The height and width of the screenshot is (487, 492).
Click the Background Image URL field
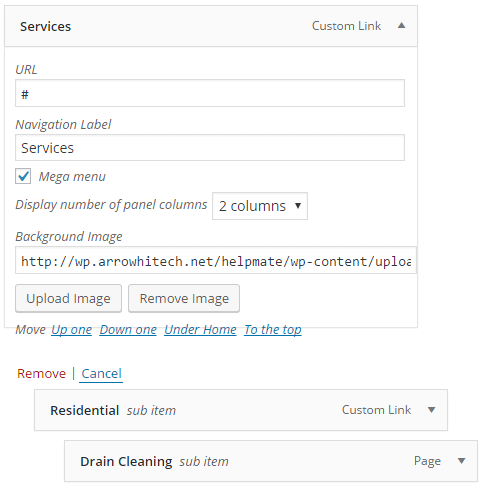pos(216,261)
